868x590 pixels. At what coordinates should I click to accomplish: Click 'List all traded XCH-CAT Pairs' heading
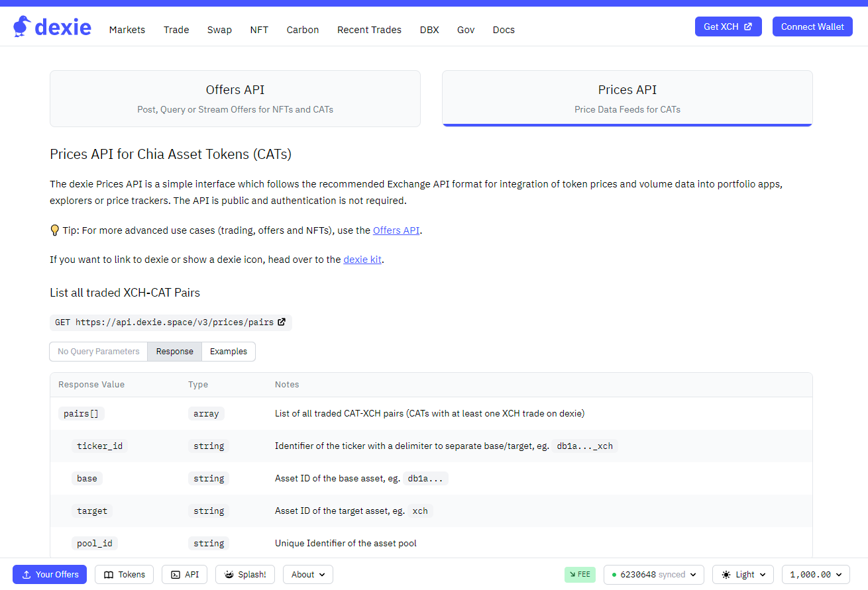(x=125, y=293)
